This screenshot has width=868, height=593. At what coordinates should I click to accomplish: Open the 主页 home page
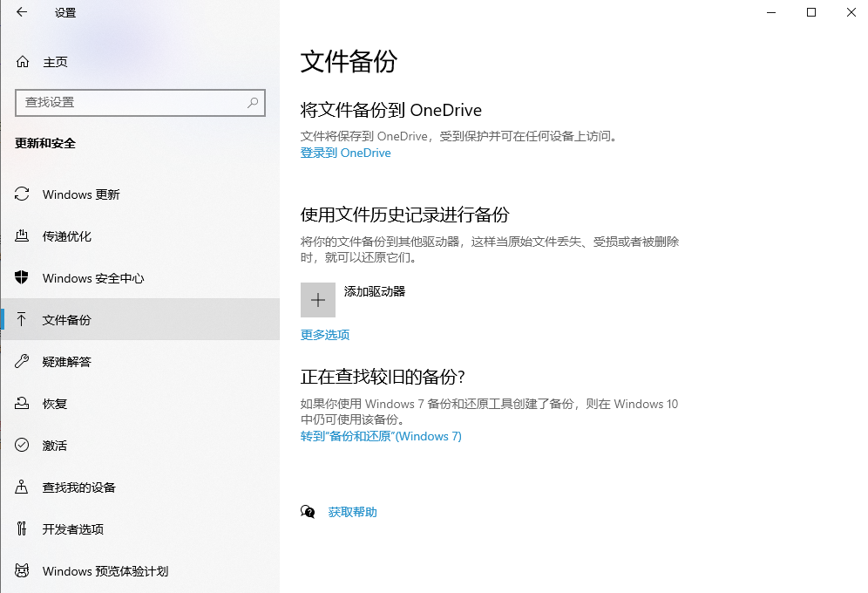55,62
